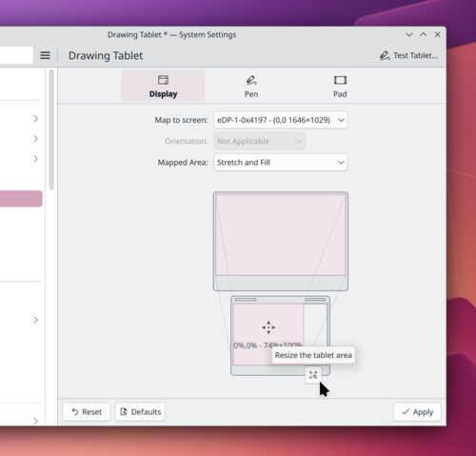
Task: Expand the first sidebar chevron arrow
Action: coord(35,119)
